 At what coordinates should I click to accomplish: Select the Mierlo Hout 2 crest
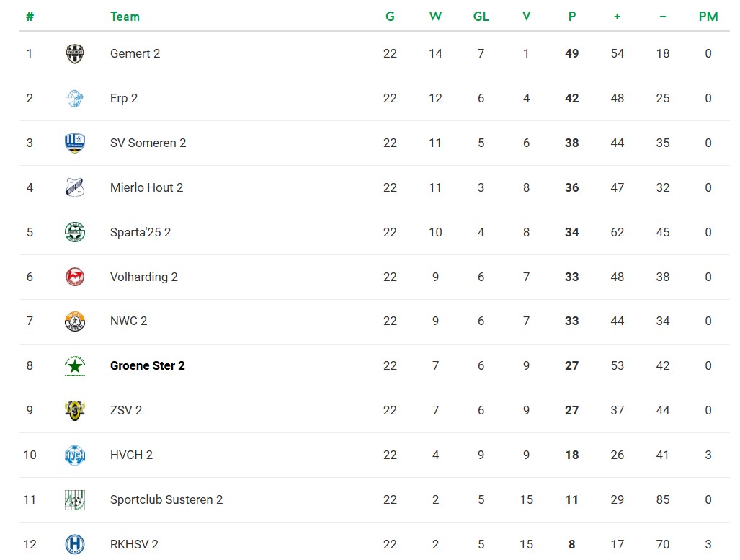click(x=74, y=187)
